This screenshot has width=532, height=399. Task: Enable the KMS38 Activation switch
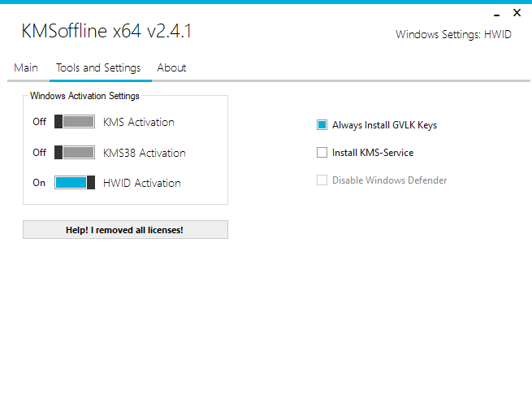tap(75, 153)
